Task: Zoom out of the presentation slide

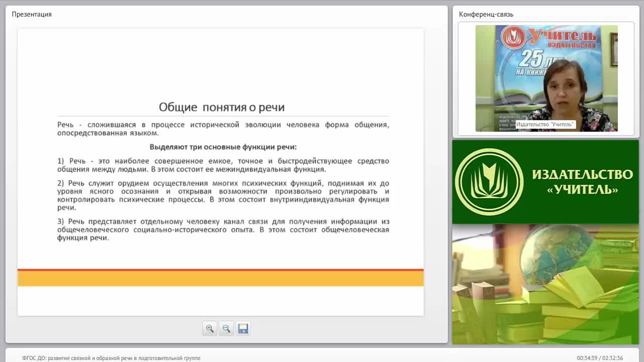Action: 226,328
